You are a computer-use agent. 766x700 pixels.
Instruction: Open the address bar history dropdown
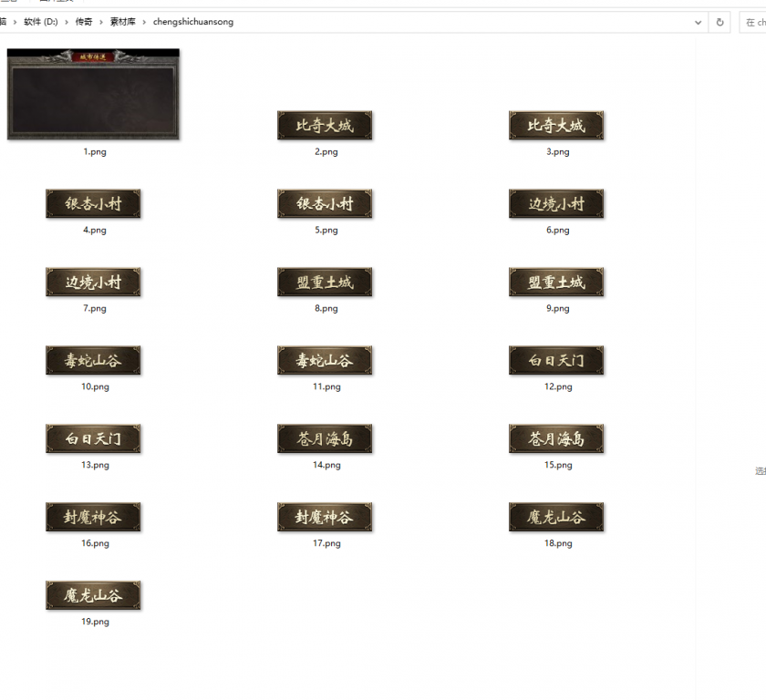(698, 22)
